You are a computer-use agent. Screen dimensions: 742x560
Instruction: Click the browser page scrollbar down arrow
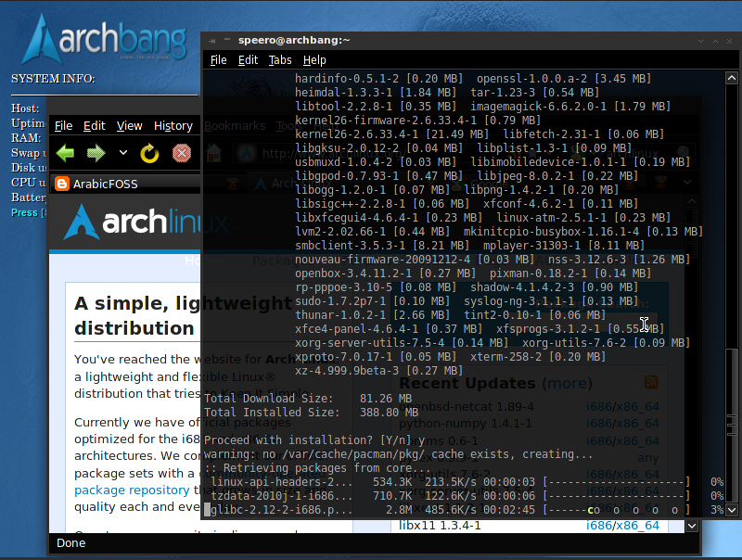click(x=692, y=526)
